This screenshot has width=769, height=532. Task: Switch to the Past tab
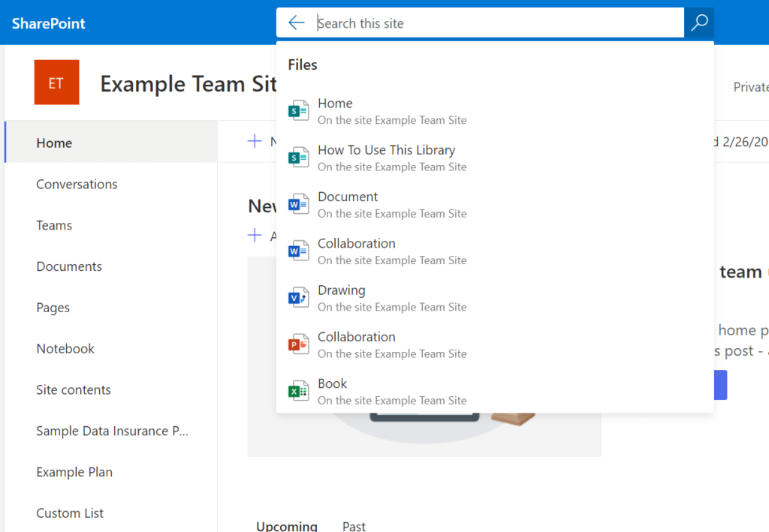354,526
